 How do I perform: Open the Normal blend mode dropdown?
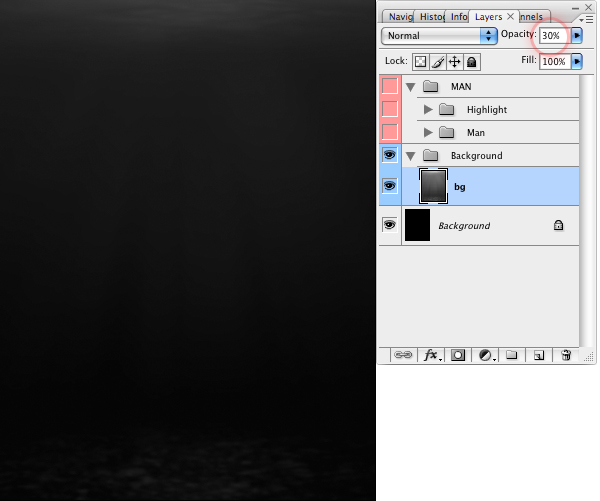click(x=439, y=36)
